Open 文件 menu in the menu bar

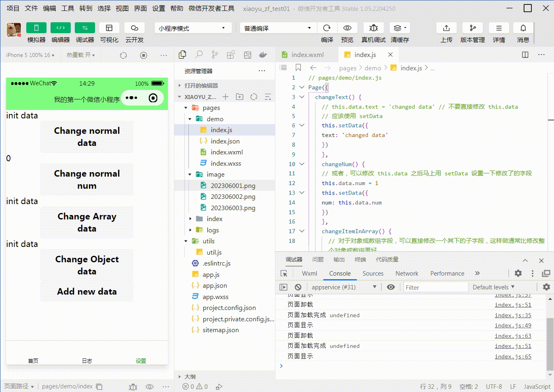pos(31,8)
